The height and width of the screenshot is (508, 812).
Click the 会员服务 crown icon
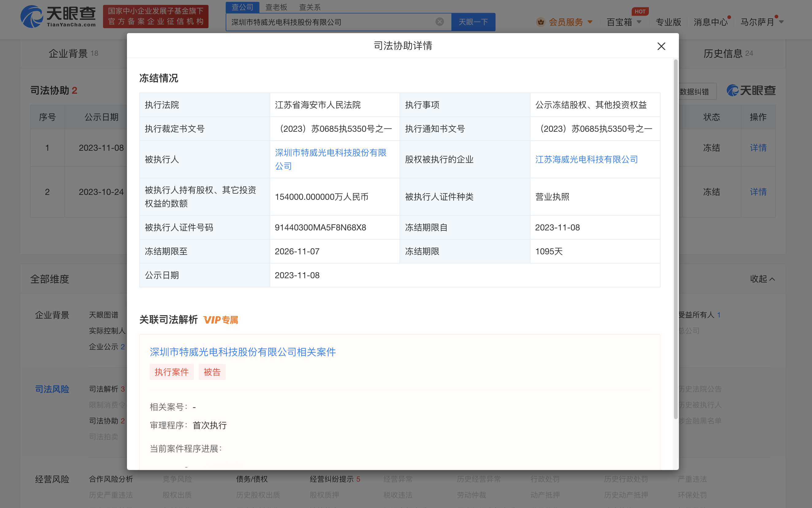(x=540, y=22)
